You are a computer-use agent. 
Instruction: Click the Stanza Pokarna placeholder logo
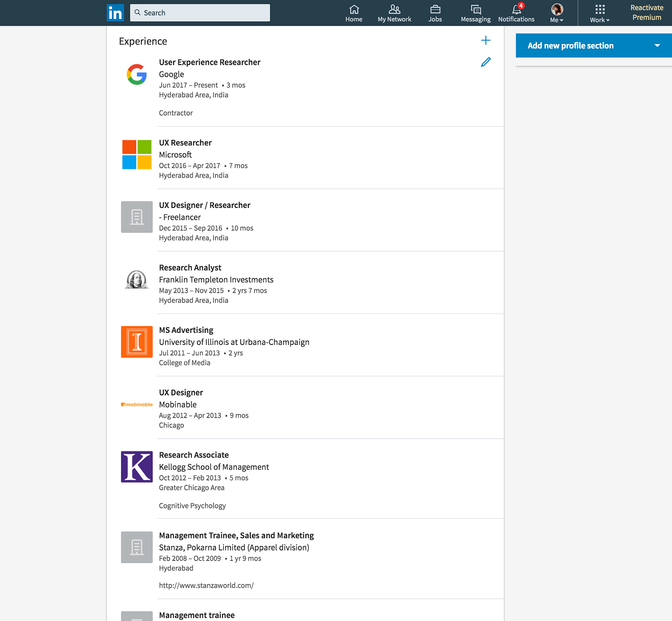(x=137, y=547)
